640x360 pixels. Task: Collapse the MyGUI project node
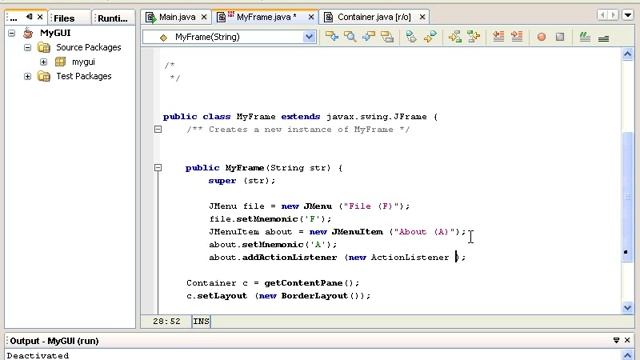click(11, 33)
